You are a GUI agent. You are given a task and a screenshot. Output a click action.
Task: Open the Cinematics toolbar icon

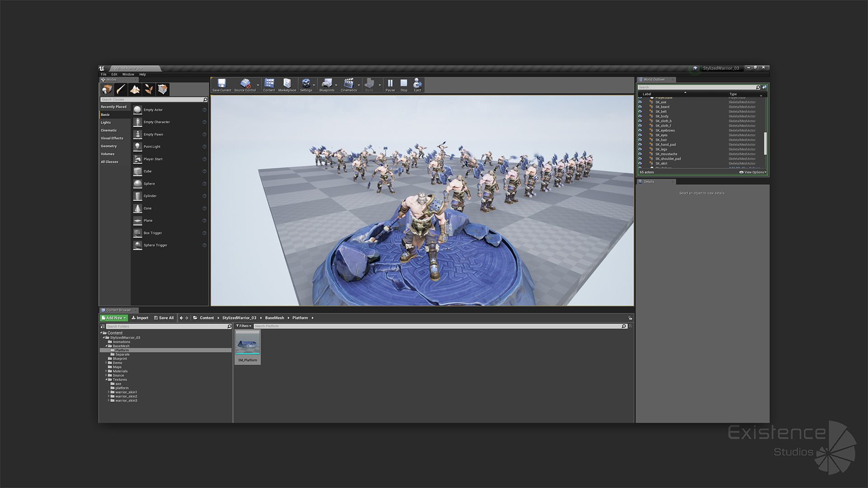(349, 84)
